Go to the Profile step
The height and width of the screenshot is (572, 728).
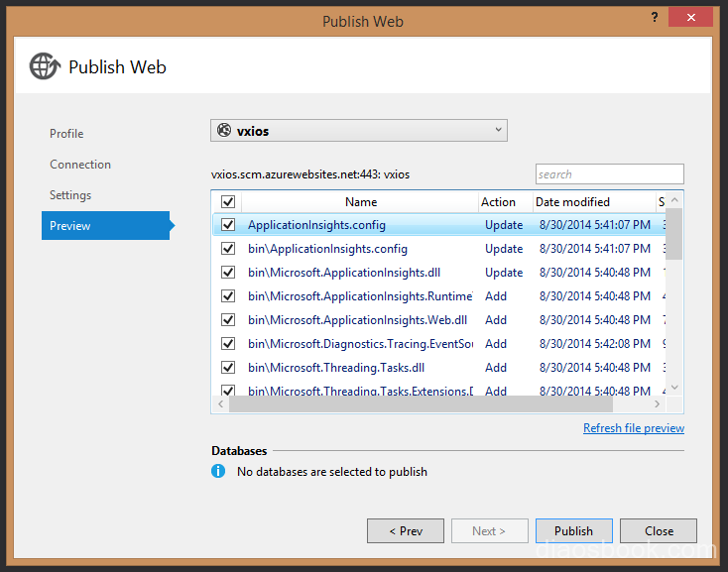(66, 134)
